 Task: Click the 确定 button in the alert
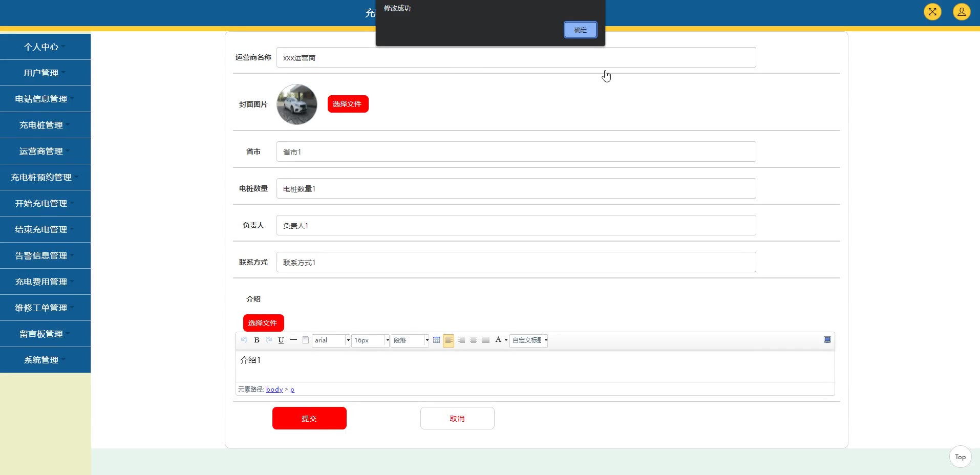click(580, 30)
